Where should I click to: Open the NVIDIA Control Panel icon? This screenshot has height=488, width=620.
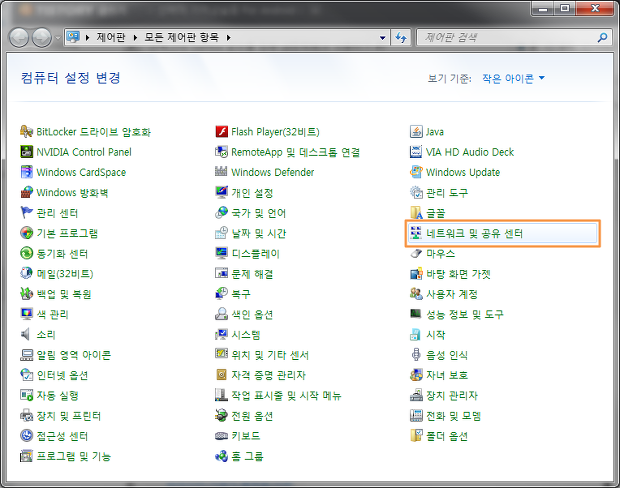point(26,152)
